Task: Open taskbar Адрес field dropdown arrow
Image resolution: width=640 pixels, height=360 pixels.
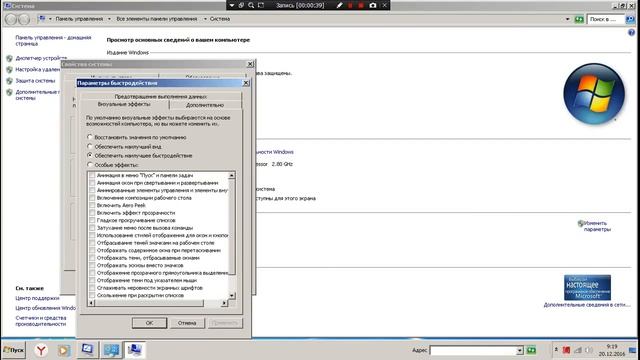Action: [520, 350]
